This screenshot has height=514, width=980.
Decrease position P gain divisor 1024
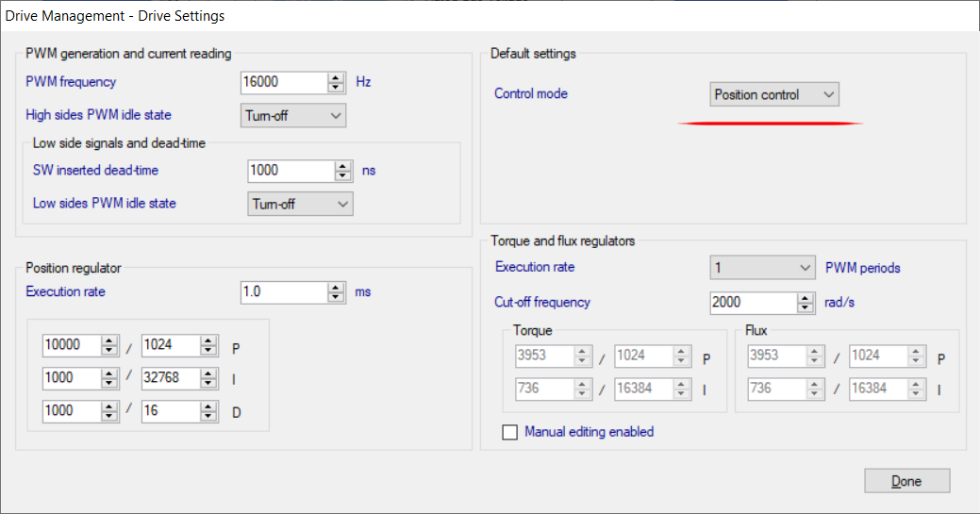(x=208, y=351)
